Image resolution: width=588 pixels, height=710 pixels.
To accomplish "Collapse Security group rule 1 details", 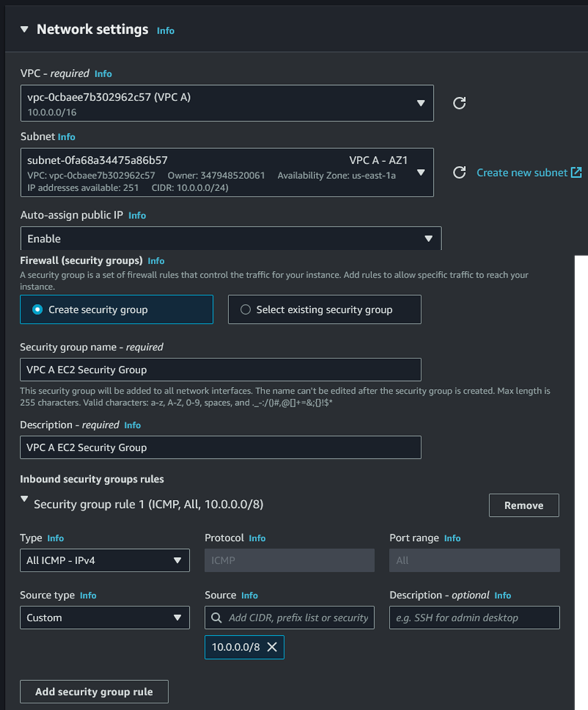I will (x=24, y=500).
